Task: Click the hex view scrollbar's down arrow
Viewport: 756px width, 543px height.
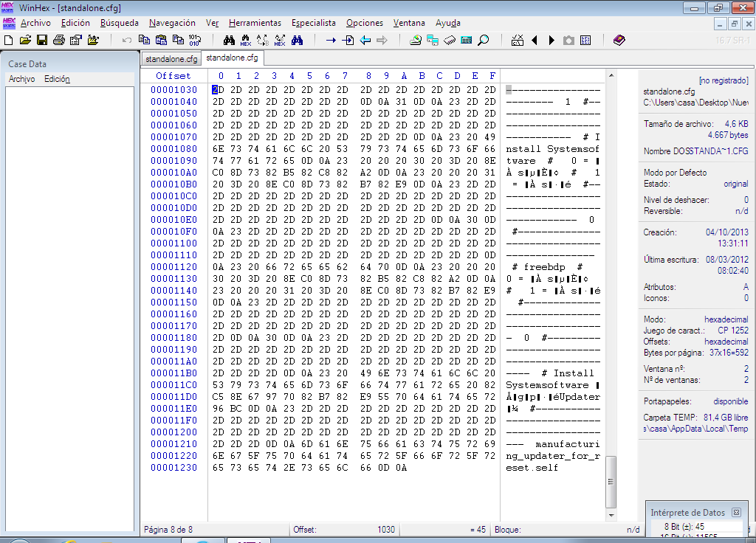Action: pyautogui.click(x=611, y=515)
